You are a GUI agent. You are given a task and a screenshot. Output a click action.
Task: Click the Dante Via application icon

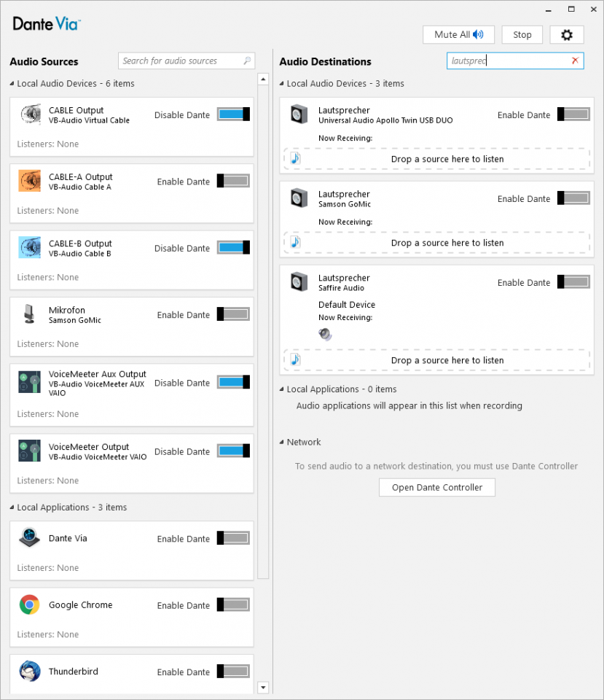[29, 537]
